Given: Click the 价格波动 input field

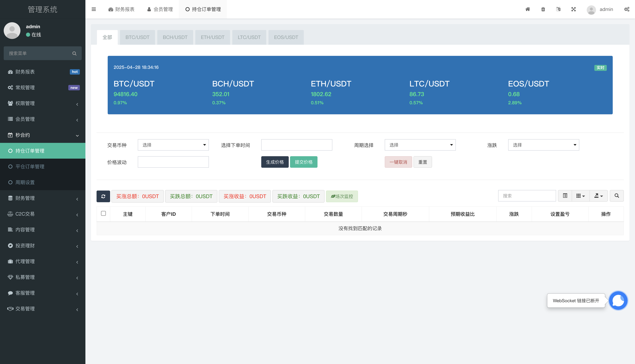Looking at the screenshot, I should (173, 162).
